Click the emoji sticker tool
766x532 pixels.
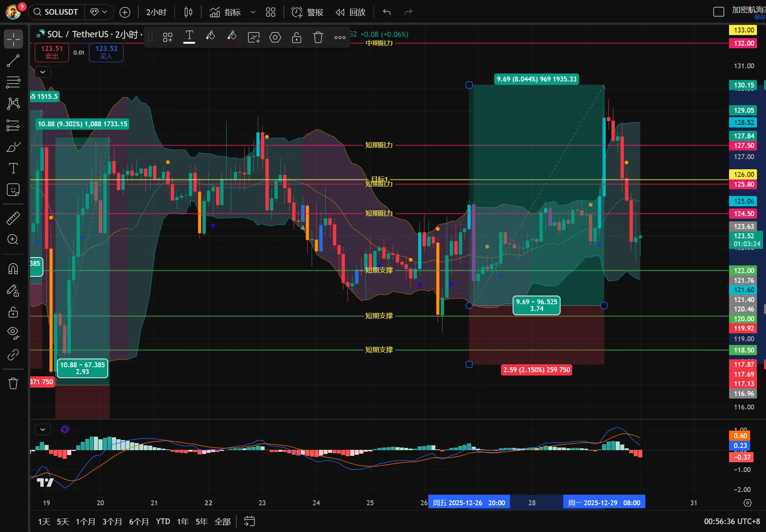click(x=13, y=190)
